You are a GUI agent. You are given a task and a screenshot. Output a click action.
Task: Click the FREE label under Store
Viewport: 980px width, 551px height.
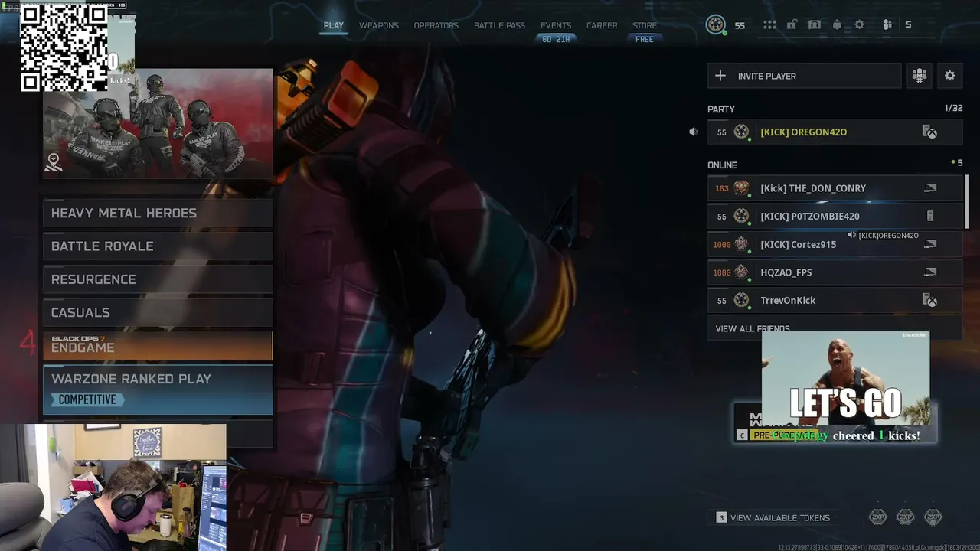(x=645, y=39)
